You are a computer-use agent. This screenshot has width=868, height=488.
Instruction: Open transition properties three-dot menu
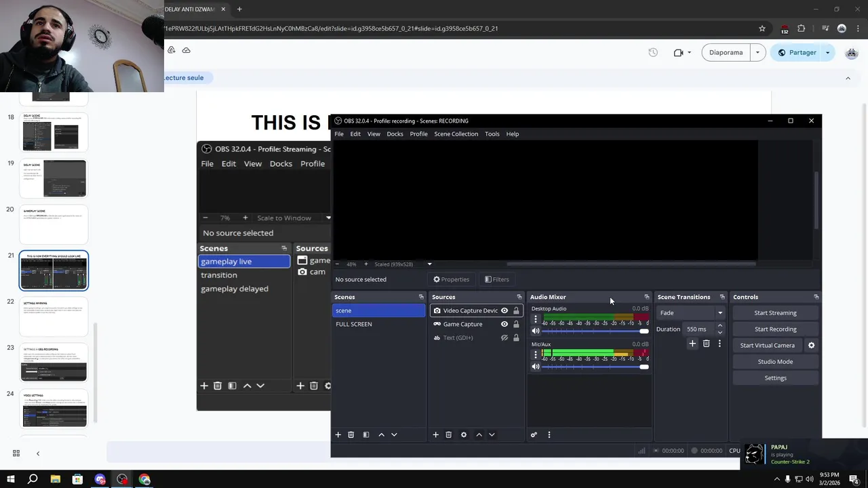tap(719, 344)
